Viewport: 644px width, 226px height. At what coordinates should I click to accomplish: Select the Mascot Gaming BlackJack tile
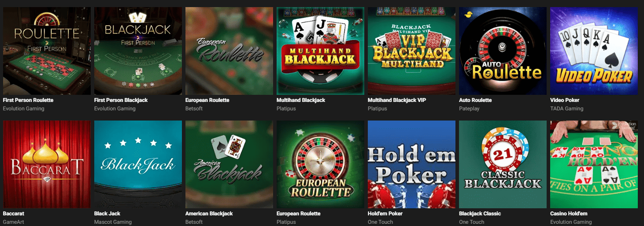pyautogui.click(x=138, y=164)
